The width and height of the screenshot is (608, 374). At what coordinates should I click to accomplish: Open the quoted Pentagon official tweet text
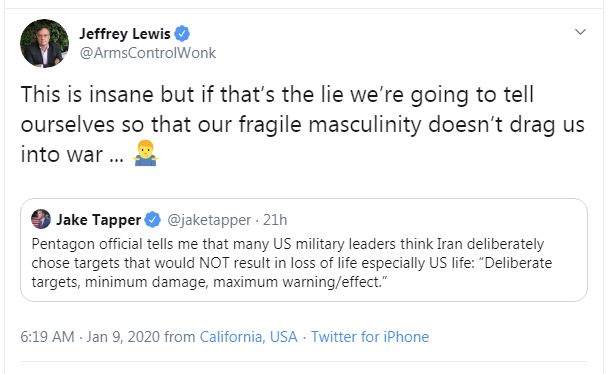click(292, 263)
